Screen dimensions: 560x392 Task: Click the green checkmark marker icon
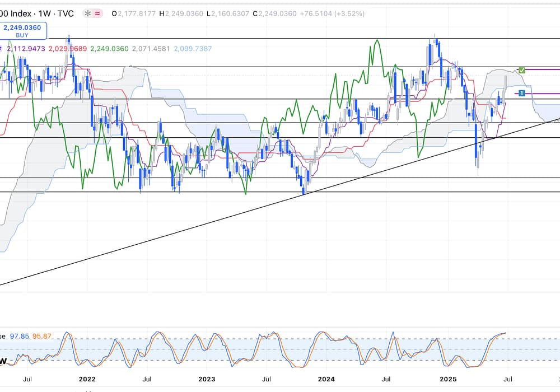pos(522,70)
